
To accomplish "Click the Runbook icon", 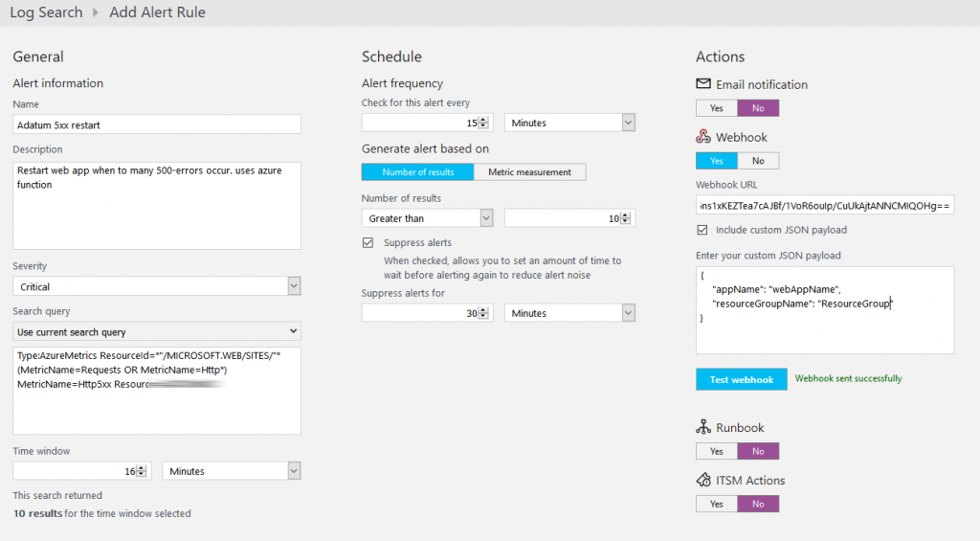I will click(x=703, y=427).
